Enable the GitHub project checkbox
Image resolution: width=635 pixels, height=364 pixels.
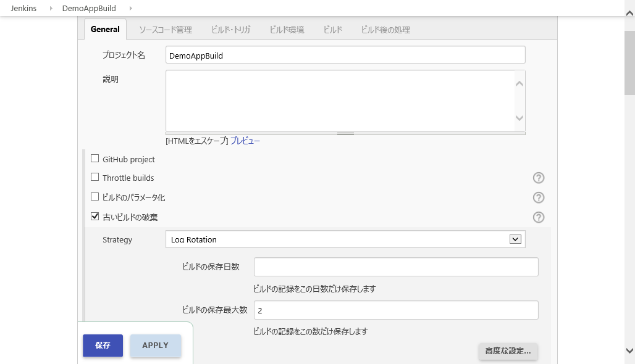[x=95, y=159]
